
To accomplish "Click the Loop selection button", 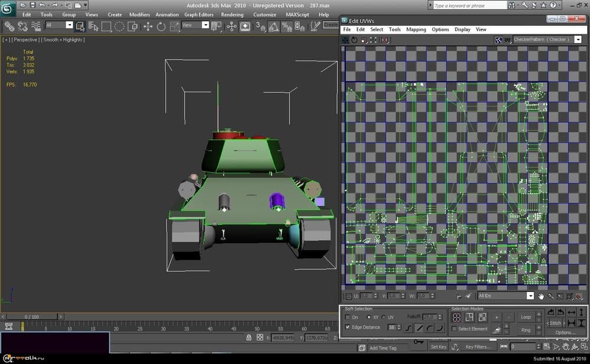I will (x=525, y=317).
